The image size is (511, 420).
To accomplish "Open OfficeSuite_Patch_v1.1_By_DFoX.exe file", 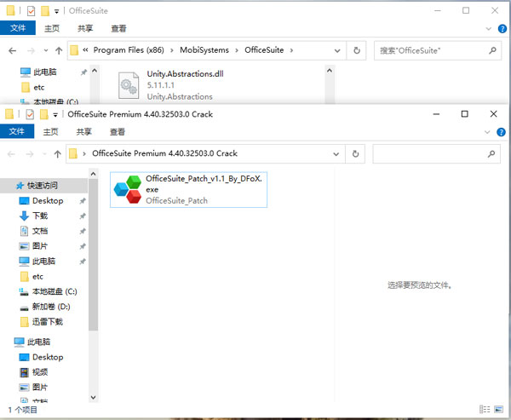I will [188, 189].
